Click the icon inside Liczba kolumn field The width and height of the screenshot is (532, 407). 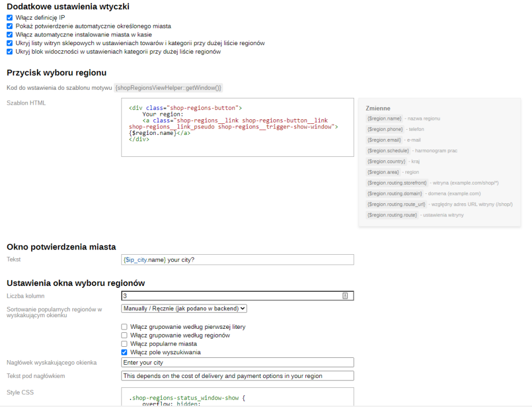[345, 296]
